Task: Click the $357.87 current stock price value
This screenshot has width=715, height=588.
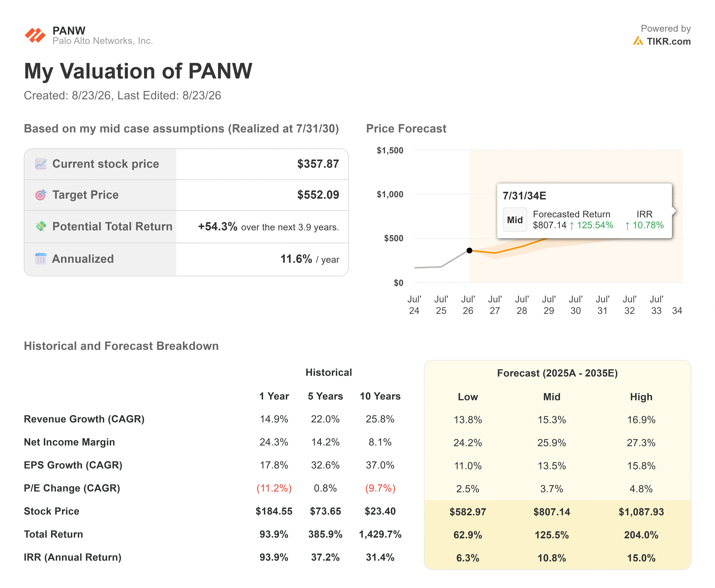Action: [x=318, y=164]
